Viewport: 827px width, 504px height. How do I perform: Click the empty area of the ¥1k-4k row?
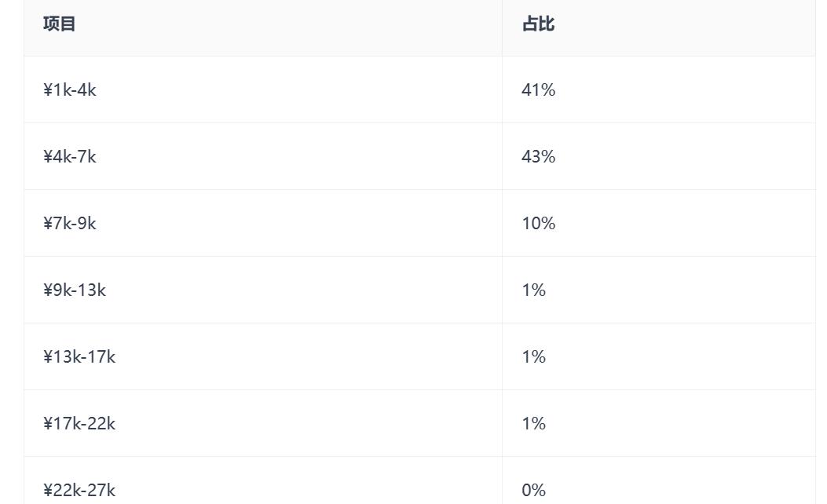pyautogui.click(x=295, y=89)
